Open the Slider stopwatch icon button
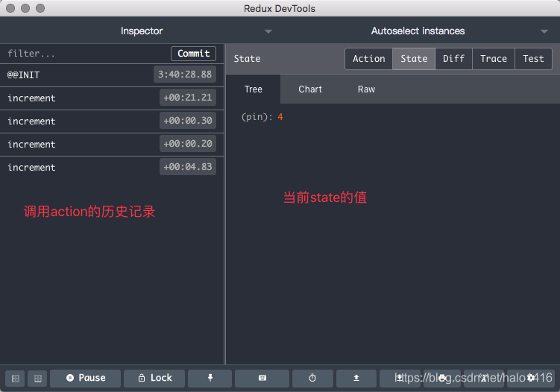The image size is (560, 392). pos(312,378)
